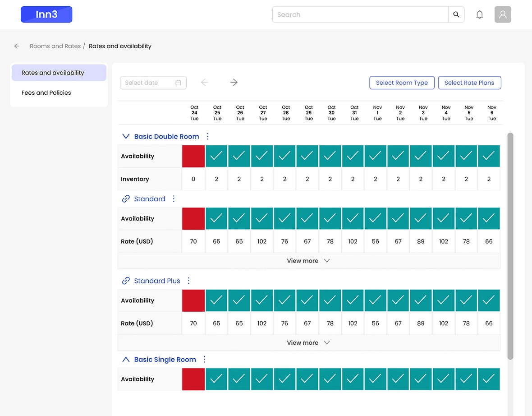Go to next dates with right arrow
Viewport: 532px width, 416px height.
(234, 82)
